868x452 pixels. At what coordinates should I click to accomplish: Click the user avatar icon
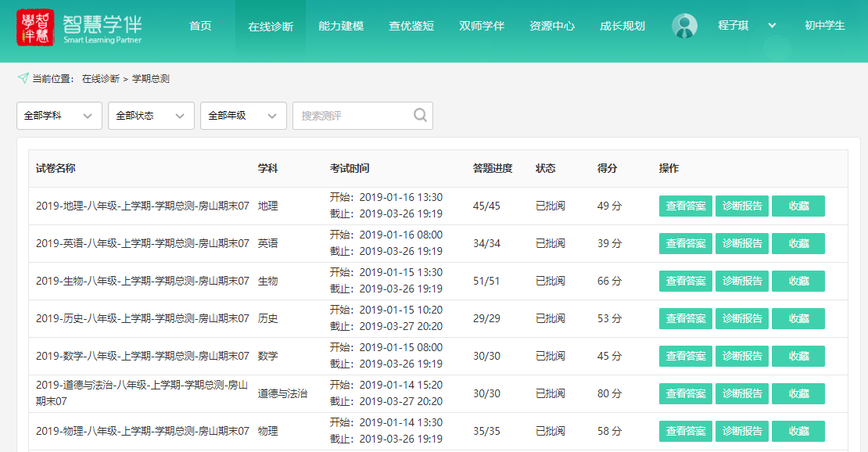[684, 26]
